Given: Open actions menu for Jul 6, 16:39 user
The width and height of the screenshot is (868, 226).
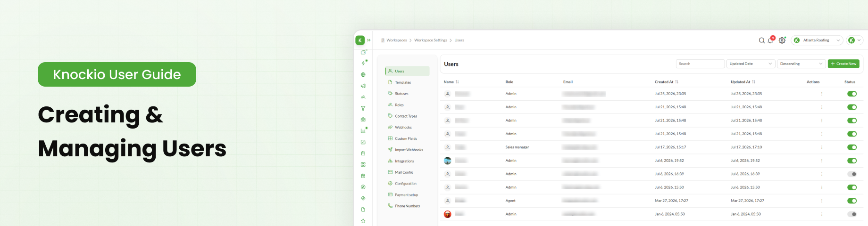Looking at the screenshot, I should point(822,174).
